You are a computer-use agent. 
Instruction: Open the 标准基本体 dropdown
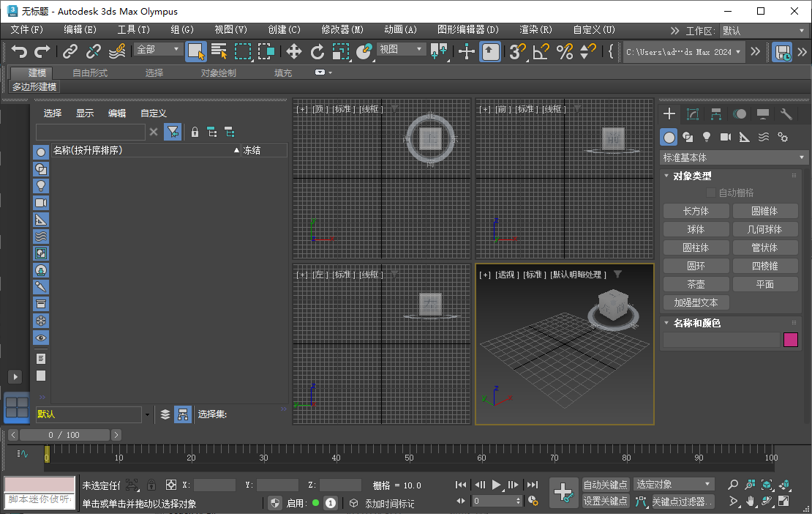[x=734, y=157]
